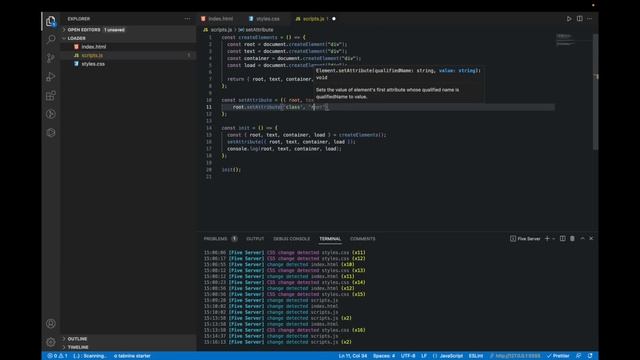
Task: Kill the terminal with trash icon
Action: [x=572, y=238]
